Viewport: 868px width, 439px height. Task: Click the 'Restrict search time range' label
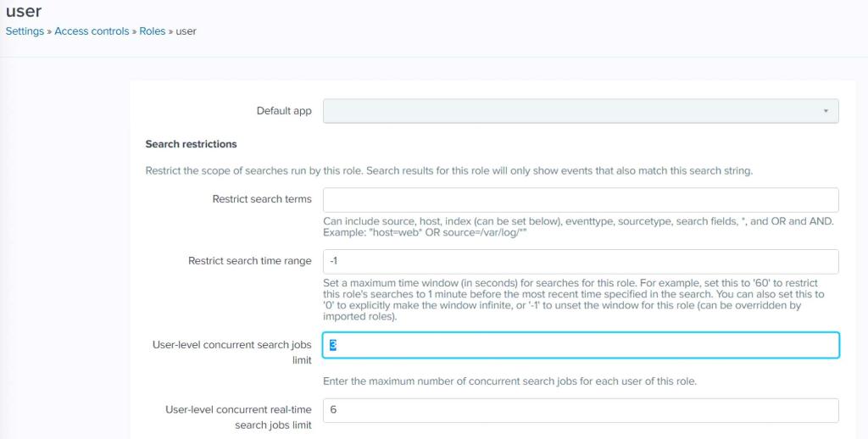coord(250,261)
